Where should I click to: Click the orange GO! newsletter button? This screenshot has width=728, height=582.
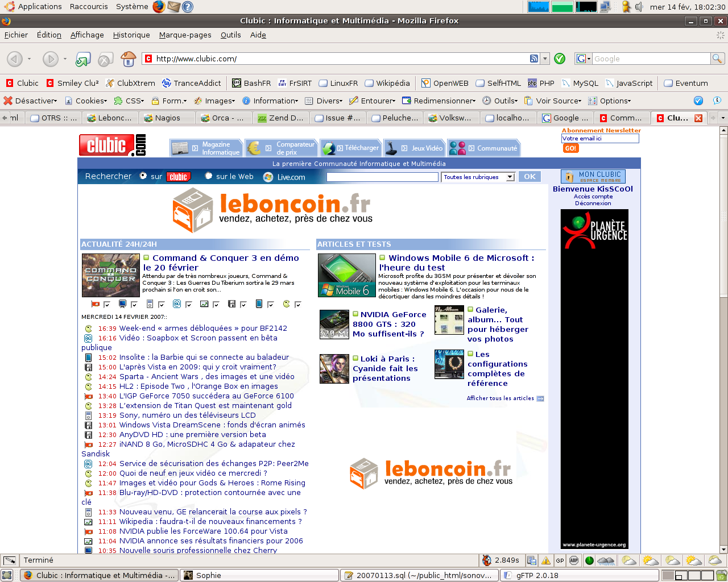click(570, 148)
